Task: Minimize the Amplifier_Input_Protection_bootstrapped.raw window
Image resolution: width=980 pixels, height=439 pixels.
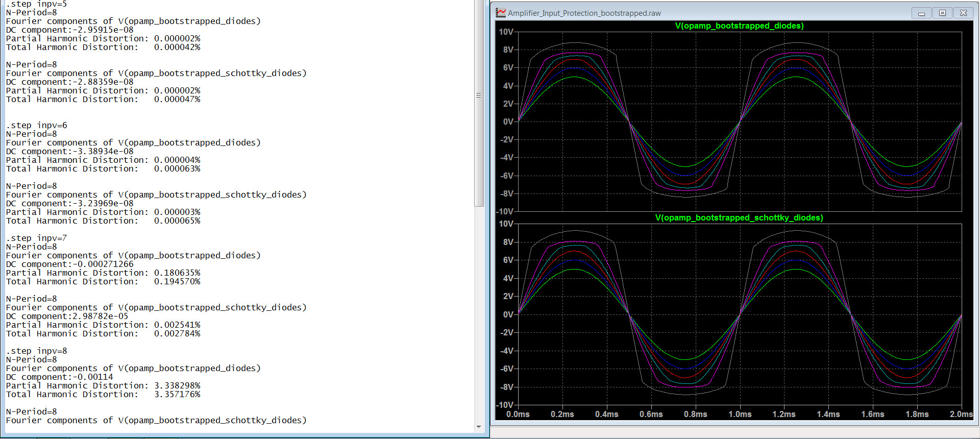Action: point(921,13)
